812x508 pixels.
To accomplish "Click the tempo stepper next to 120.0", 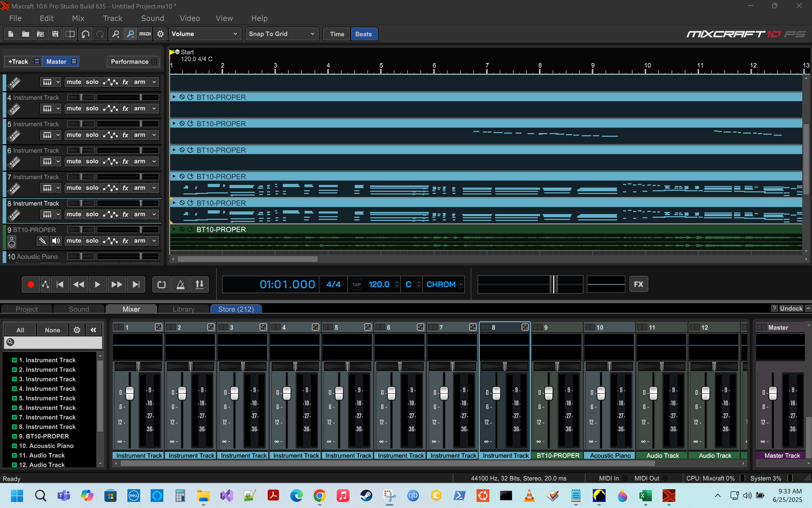I will (396, 284).
